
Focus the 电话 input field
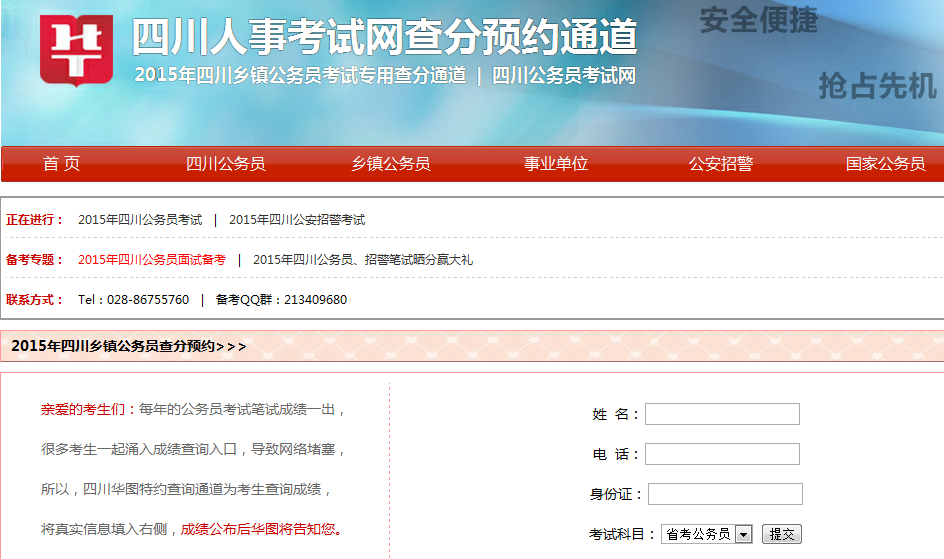[722, 454]
